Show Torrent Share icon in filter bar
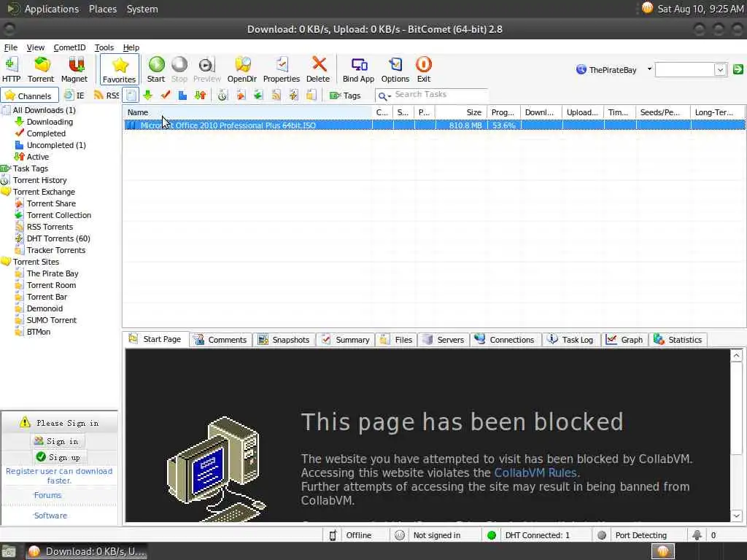Image resolution: width=747 pixels, height=560 pixels. 241,96
